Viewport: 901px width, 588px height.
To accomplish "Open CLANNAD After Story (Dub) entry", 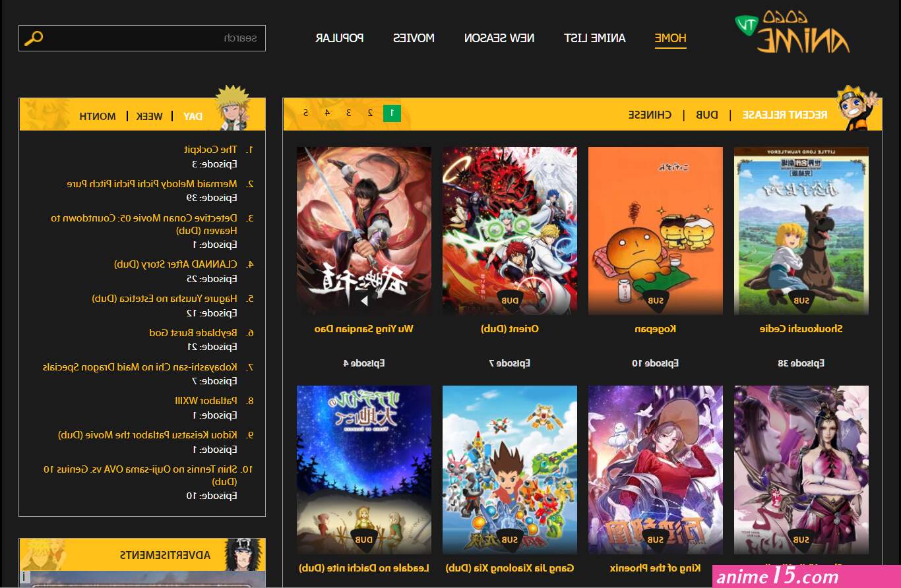I will pos(175,264).
